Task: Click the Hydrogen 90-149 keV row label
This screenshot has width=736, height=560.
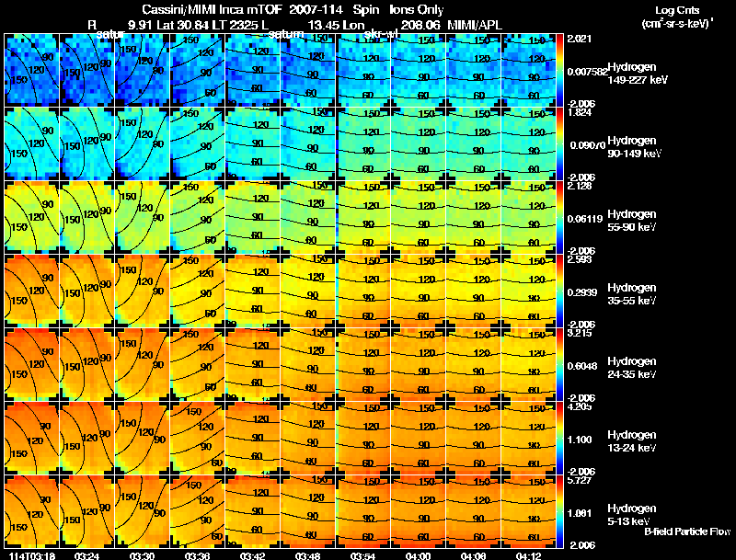Action: pos(635,147)
